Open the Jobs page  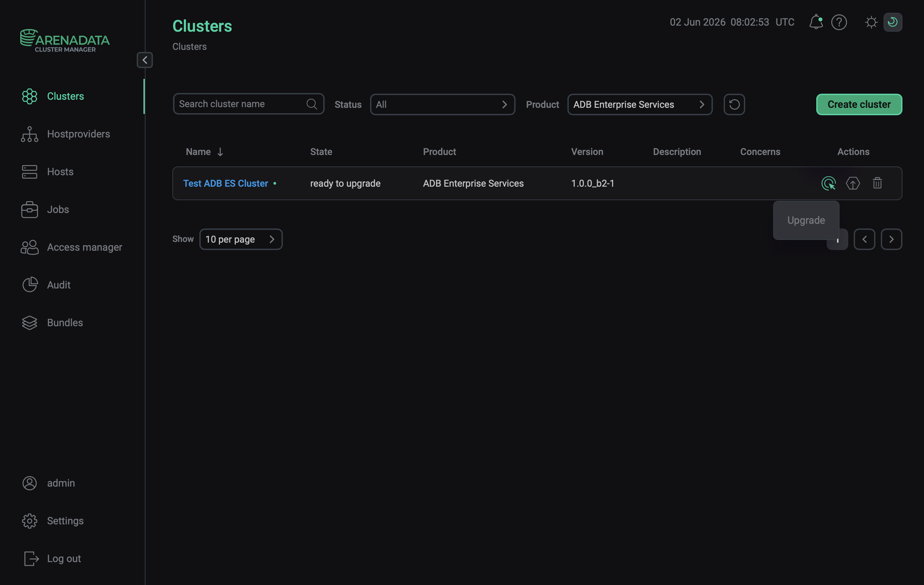[x=58, y=209]
